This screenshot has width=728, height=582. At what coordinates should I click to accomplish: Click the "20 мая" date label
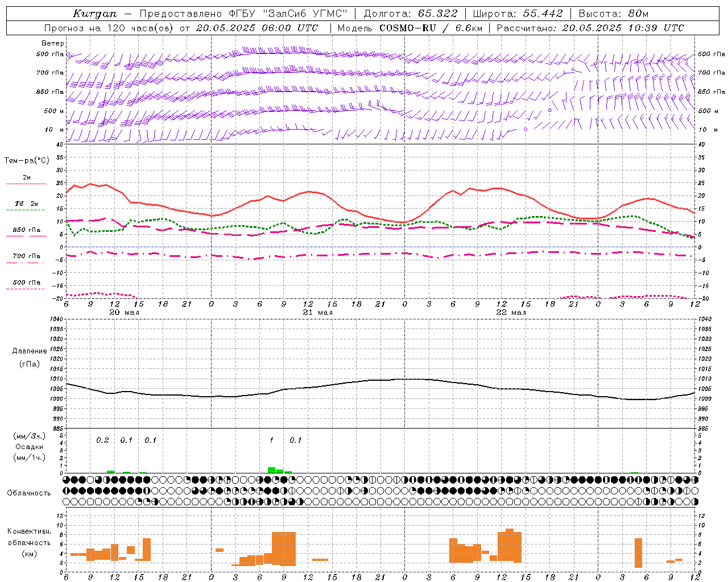(124, 313)
